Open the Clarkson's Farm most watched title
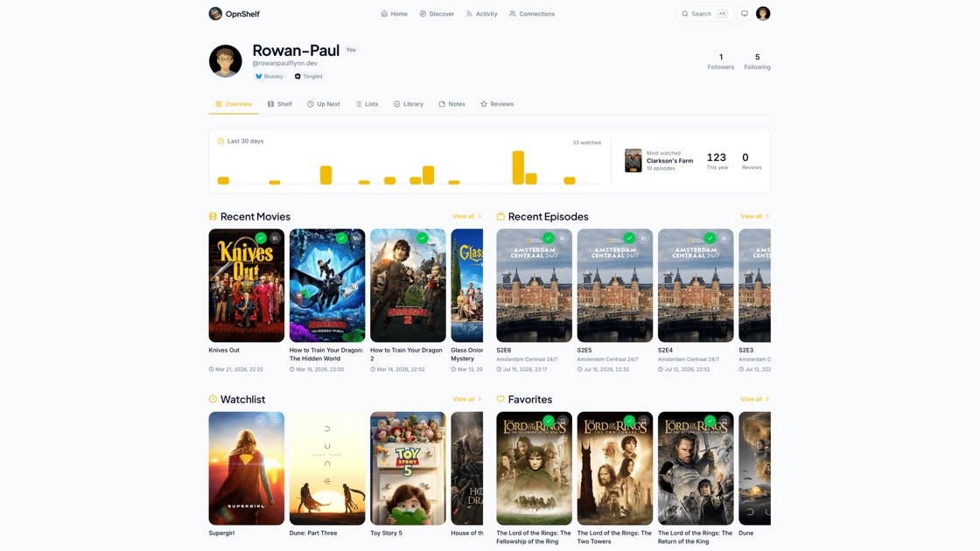The image size is (980, 551). pyautogui.click(x=669, y=161)
